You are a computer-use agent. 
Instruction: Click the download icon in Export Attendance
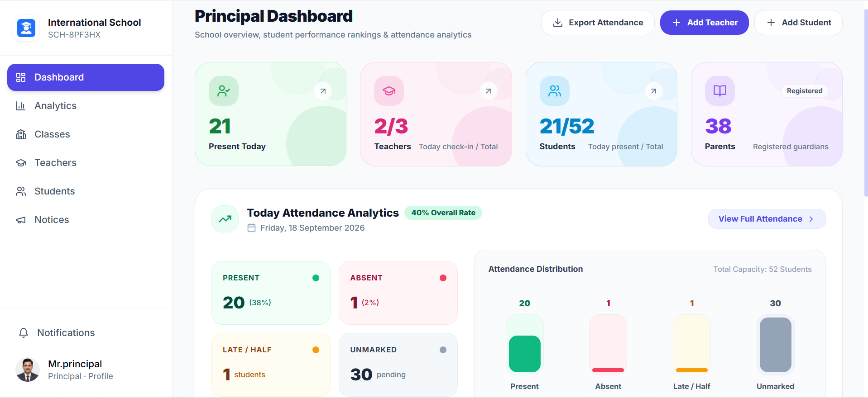click(x=558, y=23)
